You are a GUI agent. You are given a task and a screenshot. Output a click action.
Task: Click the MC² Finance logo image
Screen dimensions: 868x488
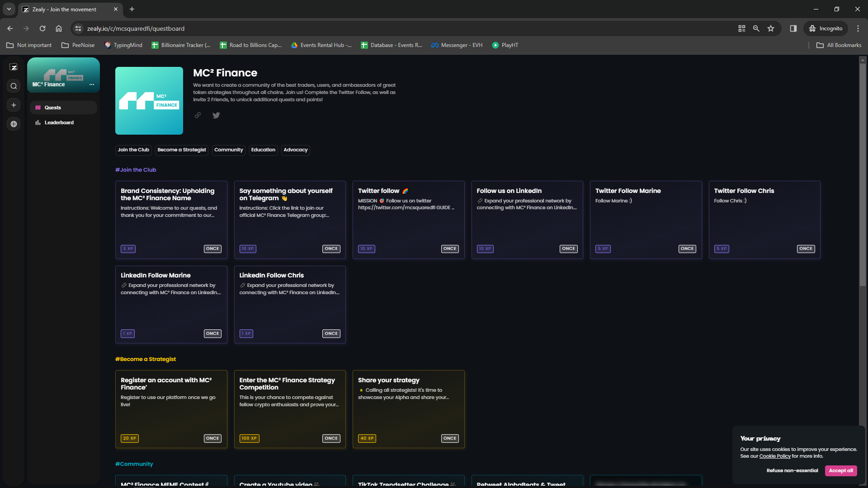[x=149, y=101]
